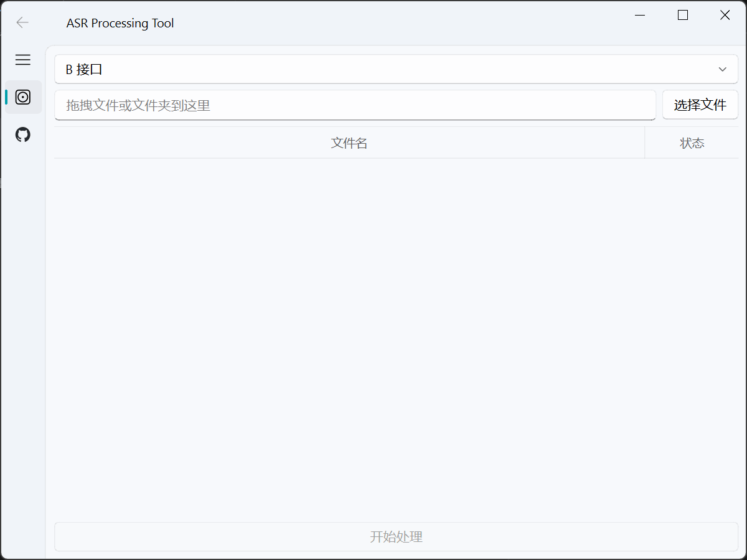Click the 拖拽文件或文件夹到这里 input field
The image size is (747, 560).
(x=355, y=105)
